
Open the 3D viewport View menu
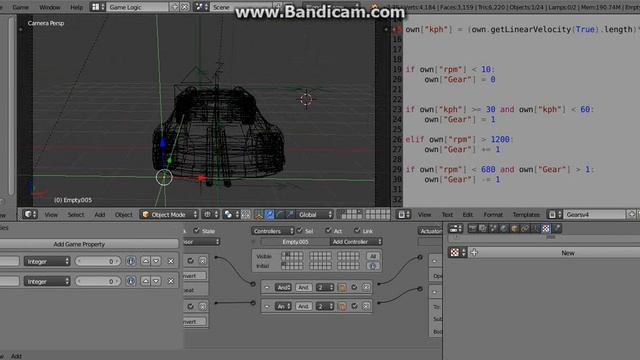click(51, 215)
